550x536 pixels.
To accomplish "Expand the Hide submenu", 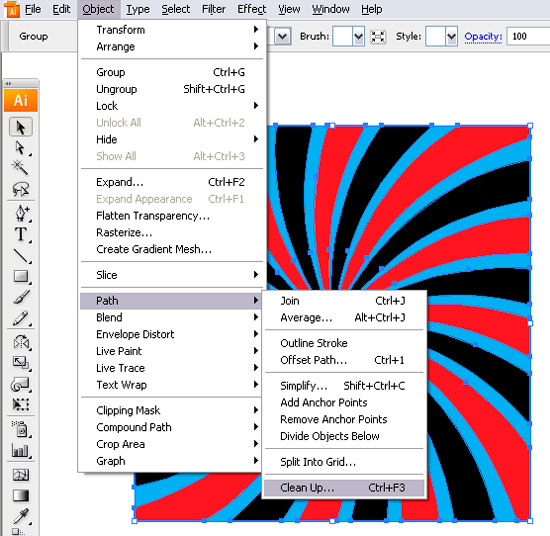I will [x=172, y=140].
